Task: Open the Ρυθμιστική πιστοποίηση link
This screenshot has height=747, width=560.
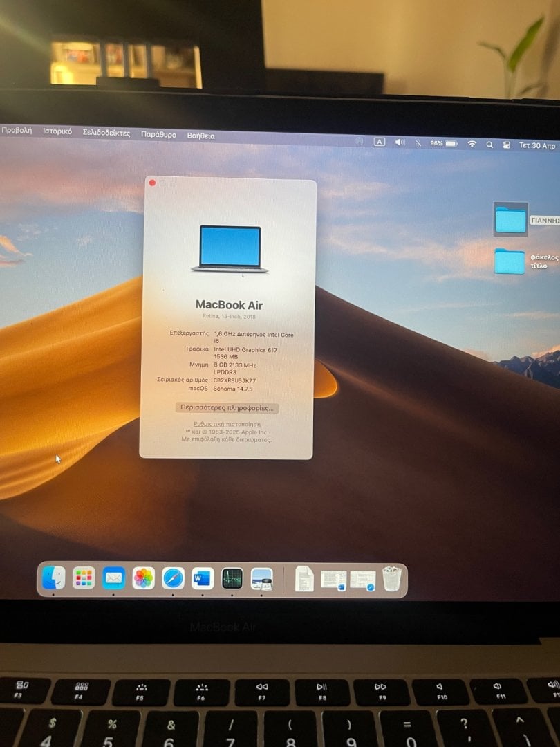Action: pyautogui.click(x=227, y=424)
